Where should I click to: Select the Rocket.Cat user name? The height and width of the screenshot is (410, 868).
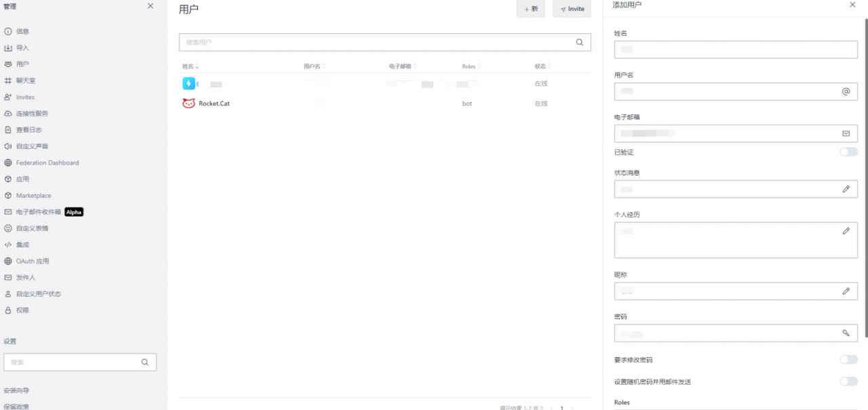point(214,104)
